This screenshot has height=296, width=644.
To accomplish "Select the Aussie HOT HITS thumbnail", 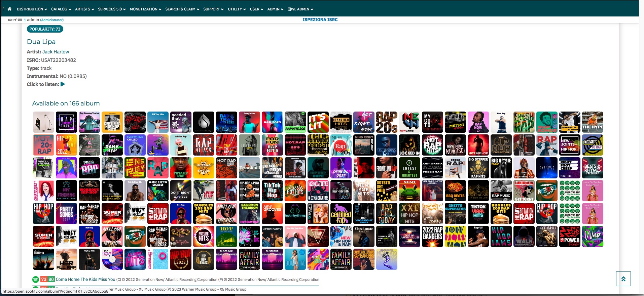I will [295, 191].
